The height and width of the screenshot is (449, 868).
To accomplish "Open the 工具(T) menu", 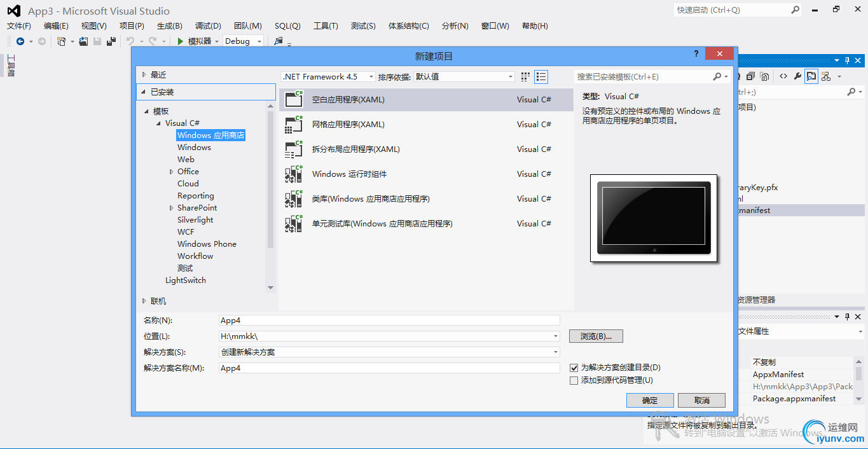I will click(x=326, y=26).
